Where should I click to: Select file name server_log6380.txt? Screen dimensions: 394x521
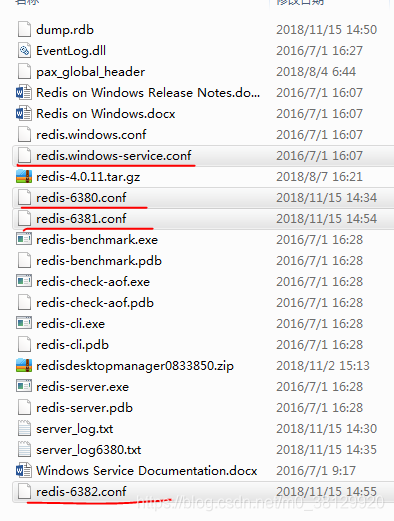click(x=89, y=450)
